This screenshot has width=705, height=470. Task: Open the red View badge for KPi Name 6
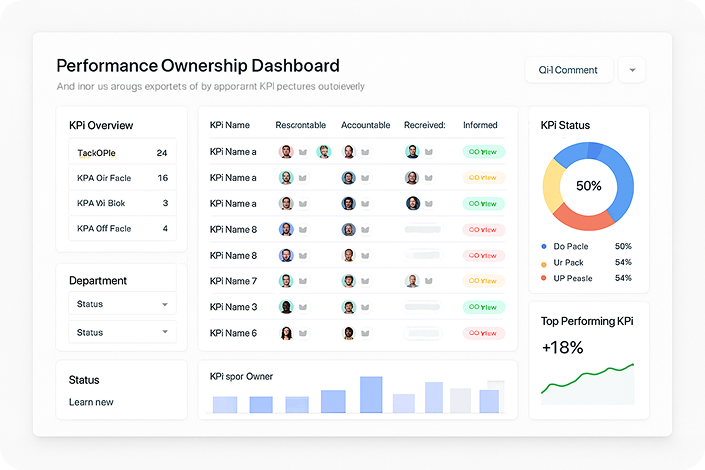484,333
